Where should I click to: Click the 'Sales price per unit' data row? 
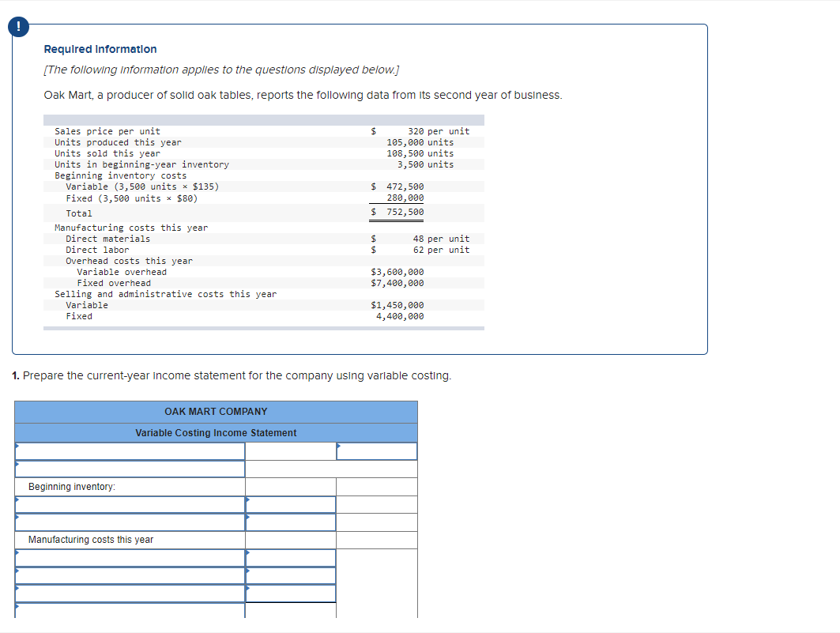click(264, 131)
